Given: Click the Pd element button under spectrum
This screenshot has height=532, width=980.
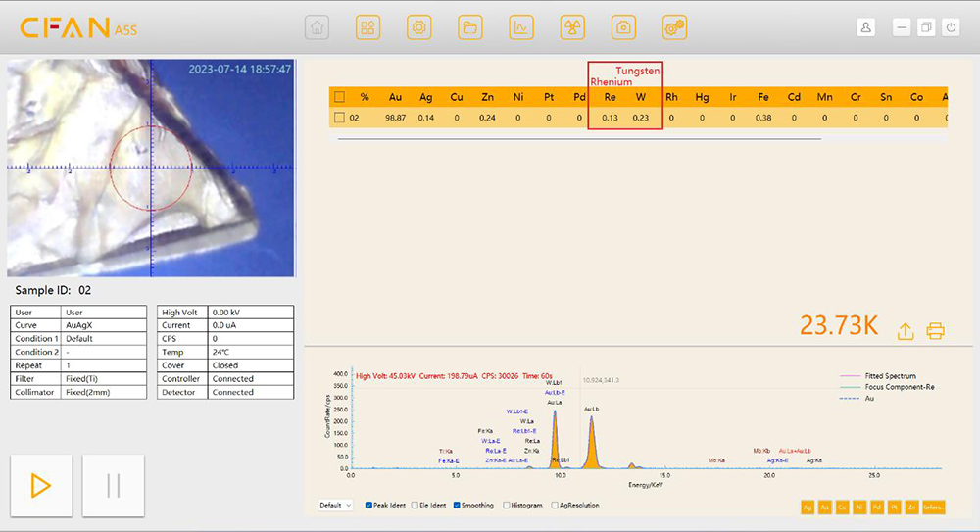Looking at the screenshot, I should [877, 507].
